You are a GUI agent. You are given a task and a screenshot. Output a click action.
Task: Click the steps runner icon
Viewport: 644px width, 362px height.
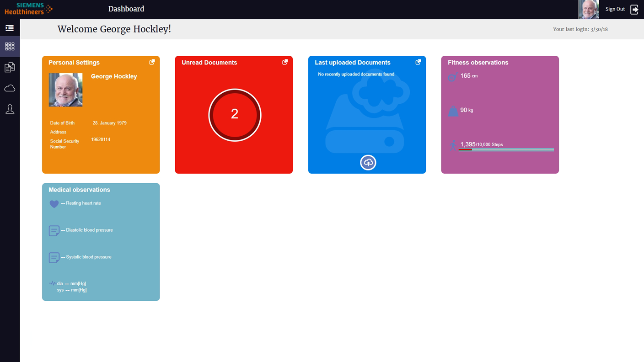click(453, 145)
